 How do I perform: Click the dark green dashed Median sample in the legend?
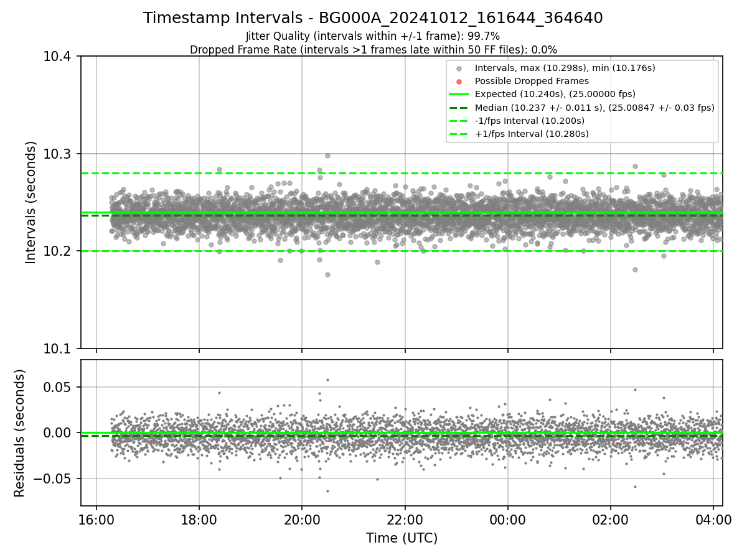point(459,108)
